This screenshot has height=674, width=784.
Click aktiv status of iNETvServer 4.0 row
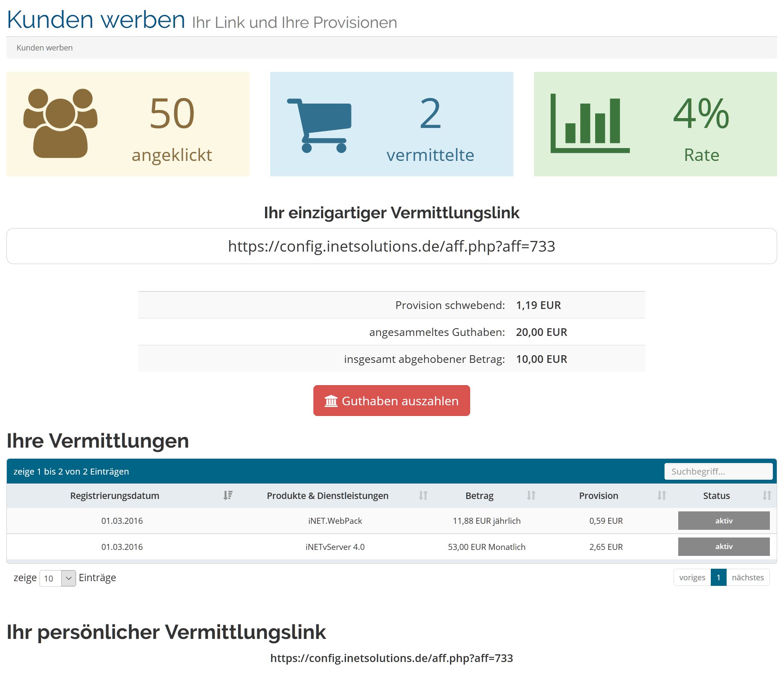(x=724, y=546)
